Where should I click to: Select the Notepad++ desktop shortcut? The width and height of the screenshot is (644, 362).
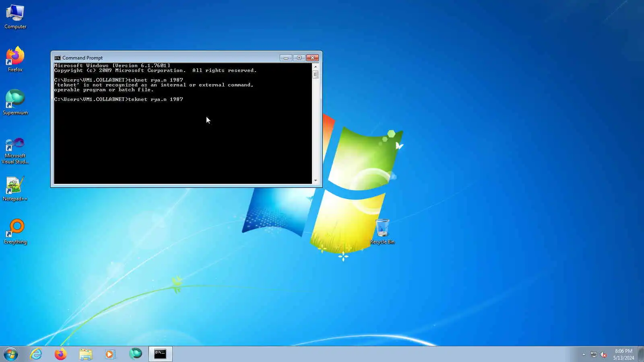point(15,189)
